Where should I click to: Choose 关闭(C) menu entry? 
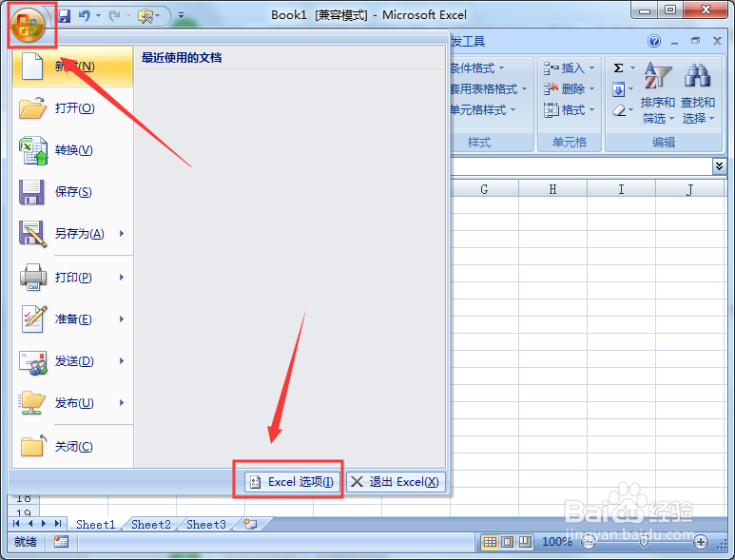point(72,447)
